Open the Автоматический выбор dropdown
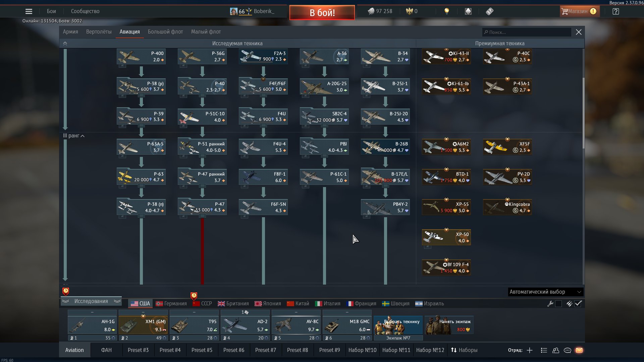644x362 pixels. tap(545, 292)
